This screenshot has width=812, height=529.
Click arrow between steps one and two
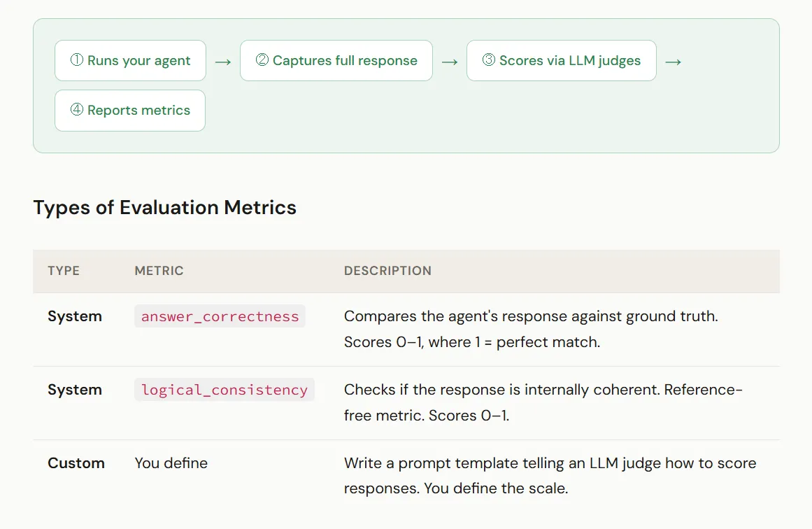coord(223,62)
